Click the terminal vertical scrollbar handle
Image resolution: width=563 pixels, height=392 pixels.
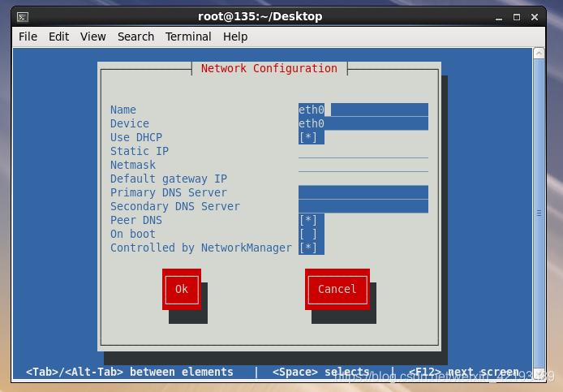coord(539,213)
